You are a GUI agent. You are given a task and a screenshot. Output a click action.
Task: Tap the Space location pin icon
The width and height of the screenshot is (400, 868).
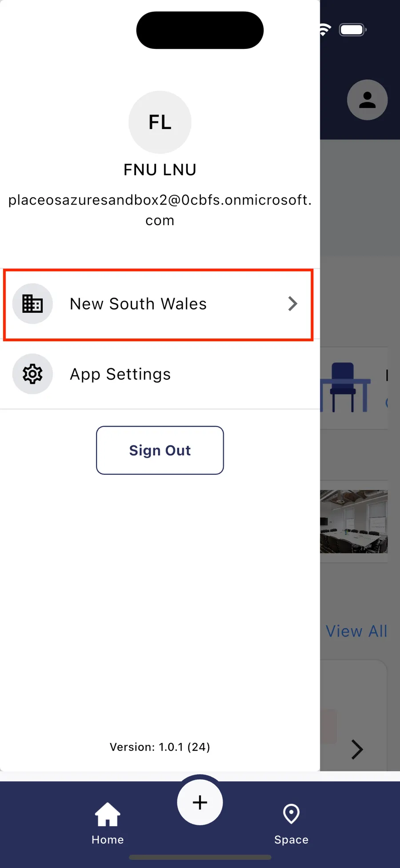point(291,814)
